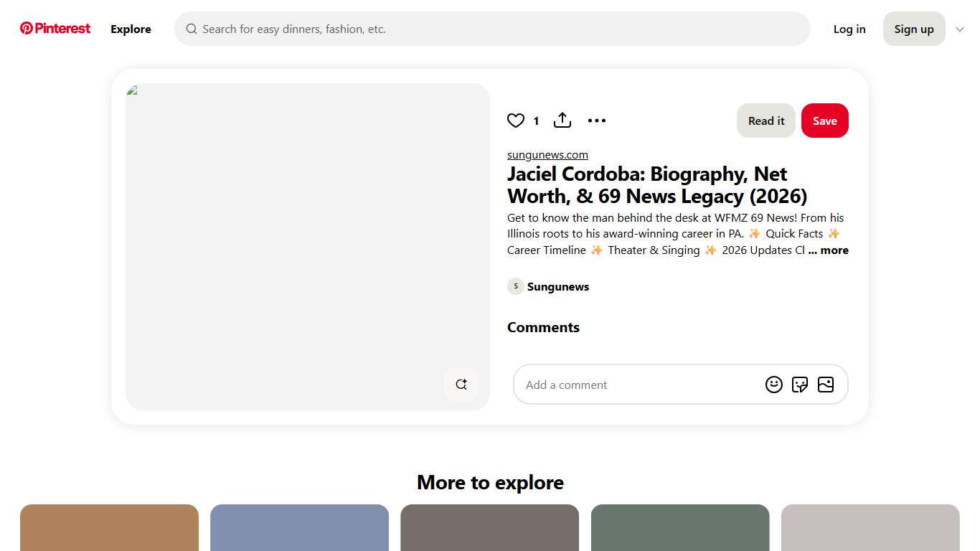Open the dropdown chevron beside Sign up

pos(960,29)
